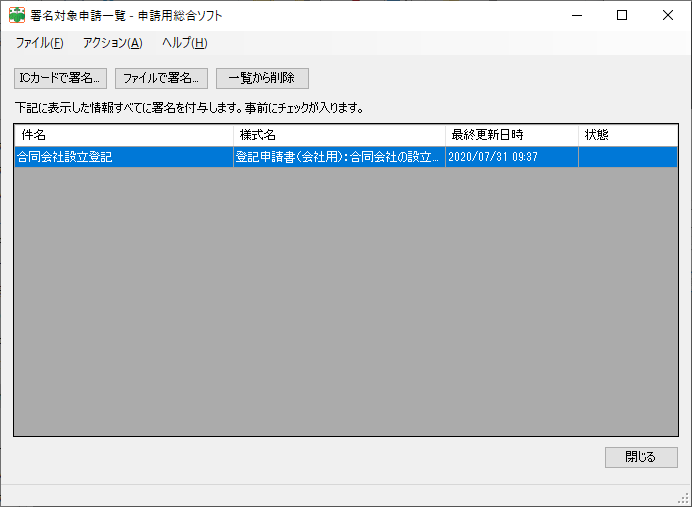Sort by the 件名 column header
Viewport: 692px width, 507px height.
pos(124,135)
